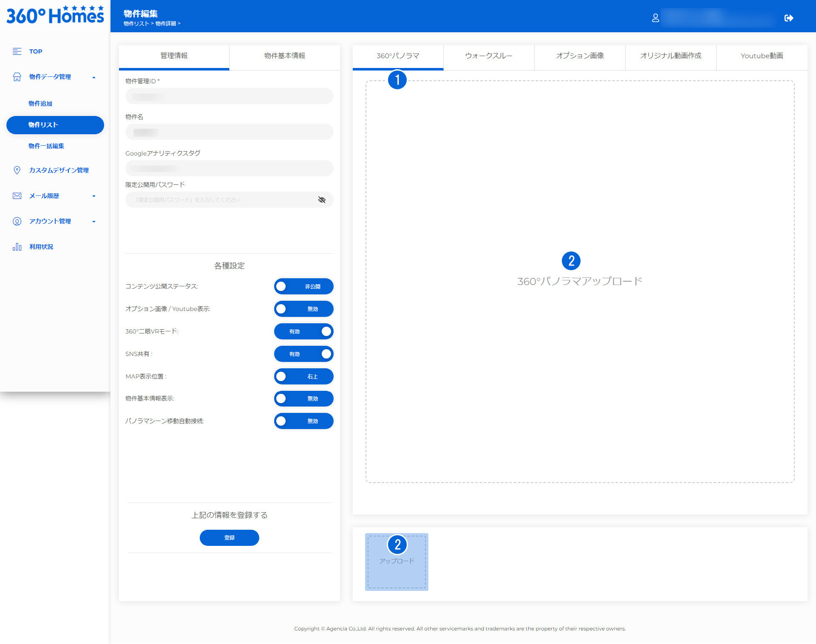The height and width of the screenshot is (644, 816).
Task: Click the envelope icon for メール履歴
Action: 17,196
